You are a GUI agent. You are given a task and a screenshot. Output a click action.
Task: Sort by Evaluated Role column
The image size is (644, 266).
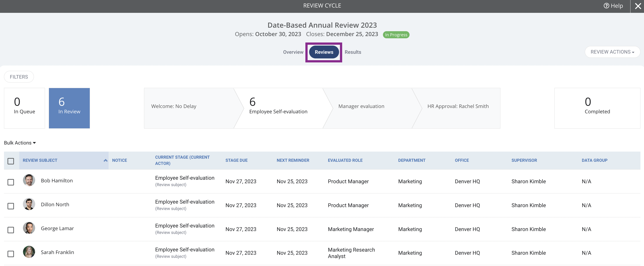point(345,160)
